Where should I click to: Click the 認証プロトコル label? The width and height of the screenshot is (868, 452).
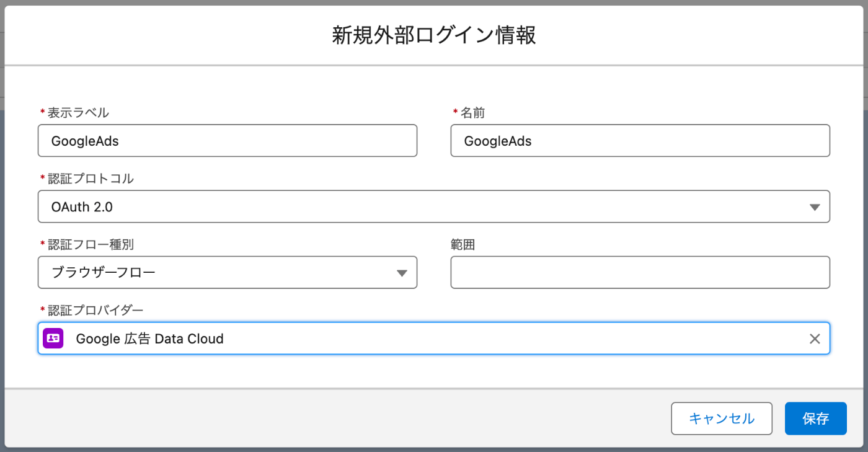click(x=91, y=179)
